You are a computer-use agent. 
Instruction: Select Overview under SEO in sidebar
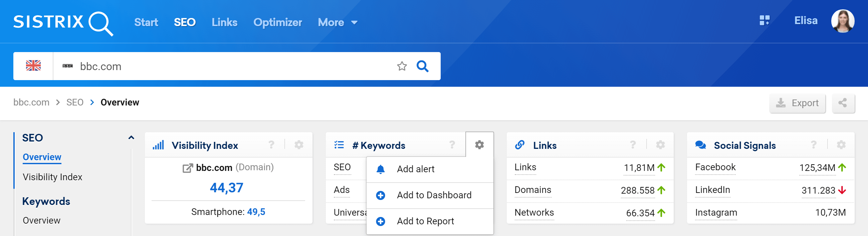42,157
